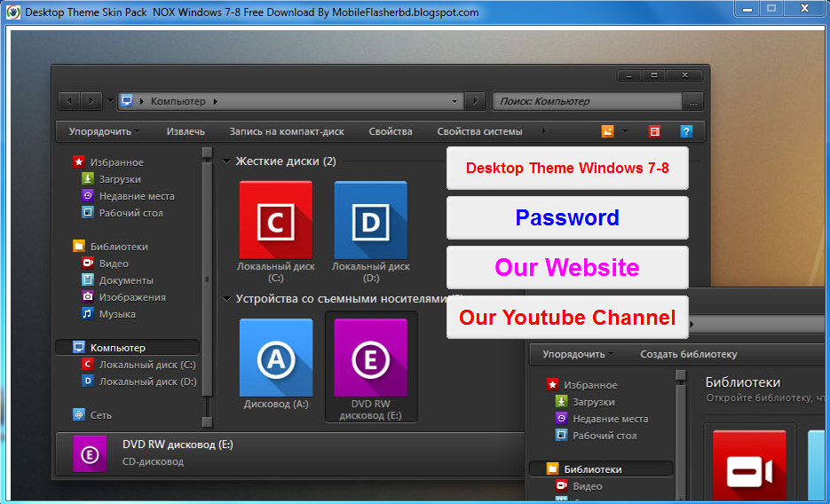Screen dimensions: 830x504
Task: Select the Дисковод (A:) floppy drive icon
Action: [x=276, y=358]
